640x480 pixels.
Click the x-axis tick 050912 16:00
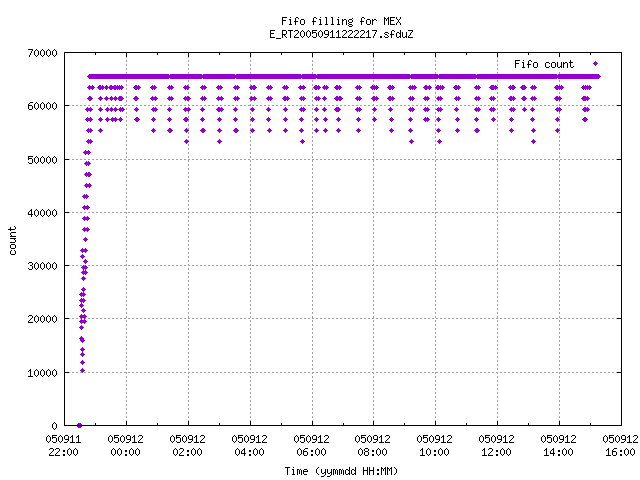[x=620, y=446]
